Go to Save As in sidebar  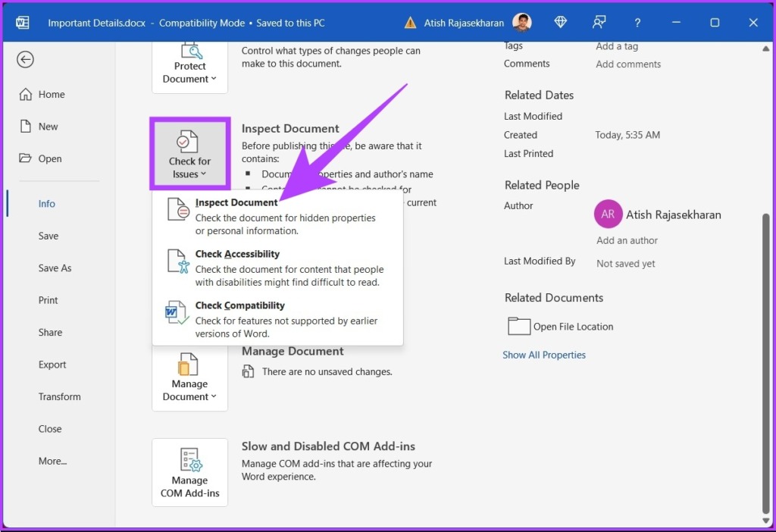pos(55,268)
